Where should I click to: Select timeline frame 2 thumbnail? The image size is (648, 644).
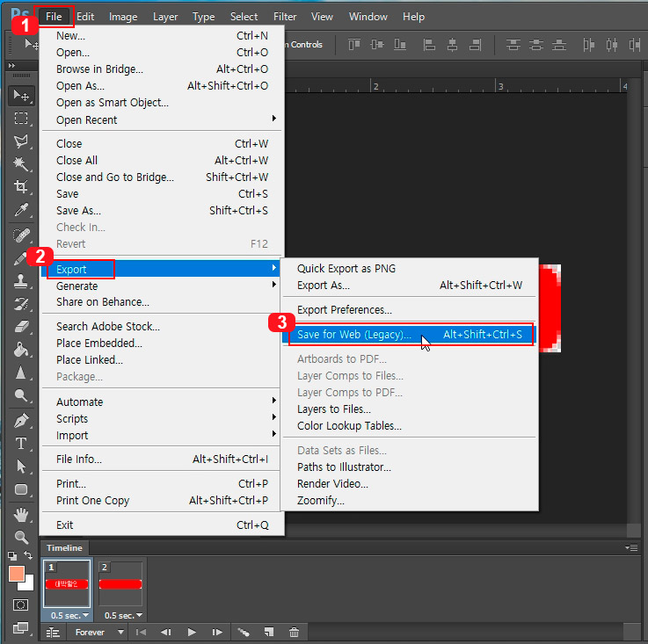pos(120,583)
